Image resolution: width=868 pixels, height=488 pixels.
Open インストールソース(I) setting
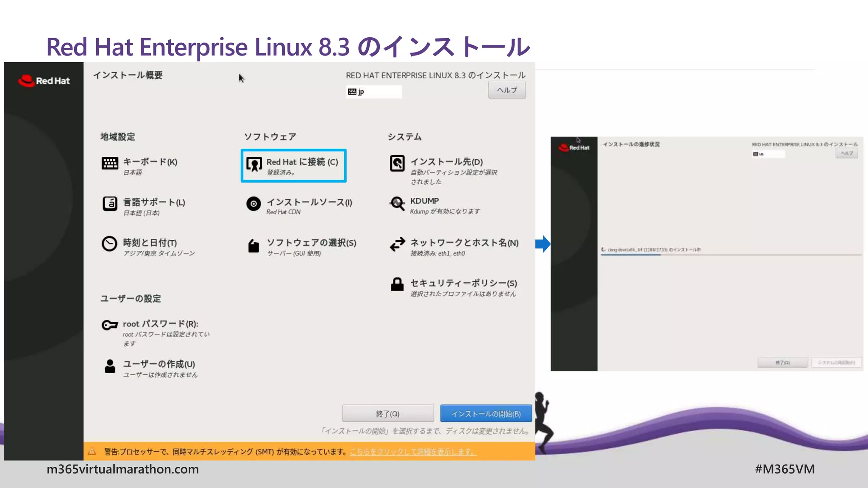309,202
